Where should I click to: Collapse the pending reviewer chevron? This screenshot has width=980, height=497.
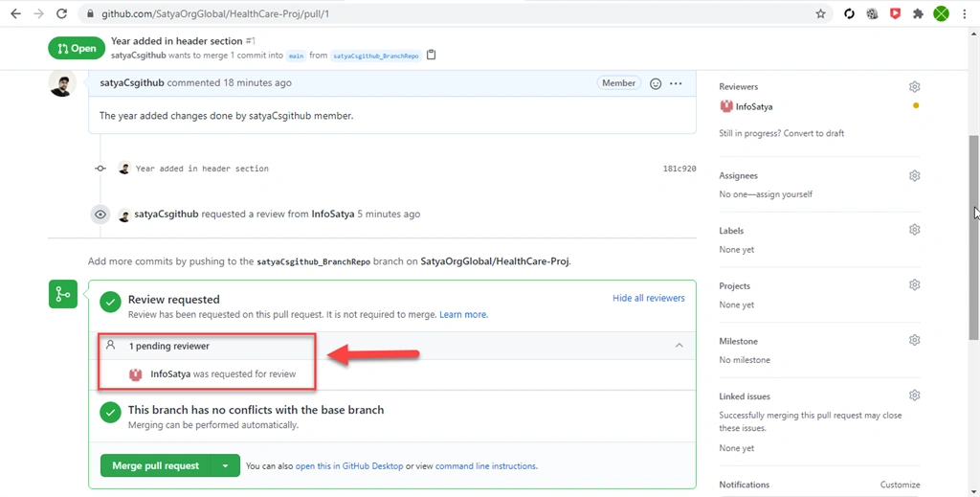pos(679,345)
